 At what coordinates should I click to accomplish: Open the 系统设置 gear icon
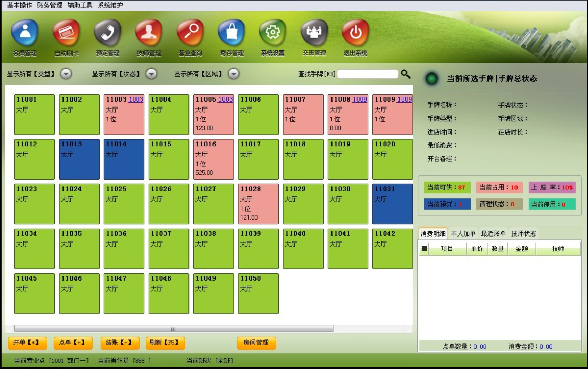(x=273, y=33)
